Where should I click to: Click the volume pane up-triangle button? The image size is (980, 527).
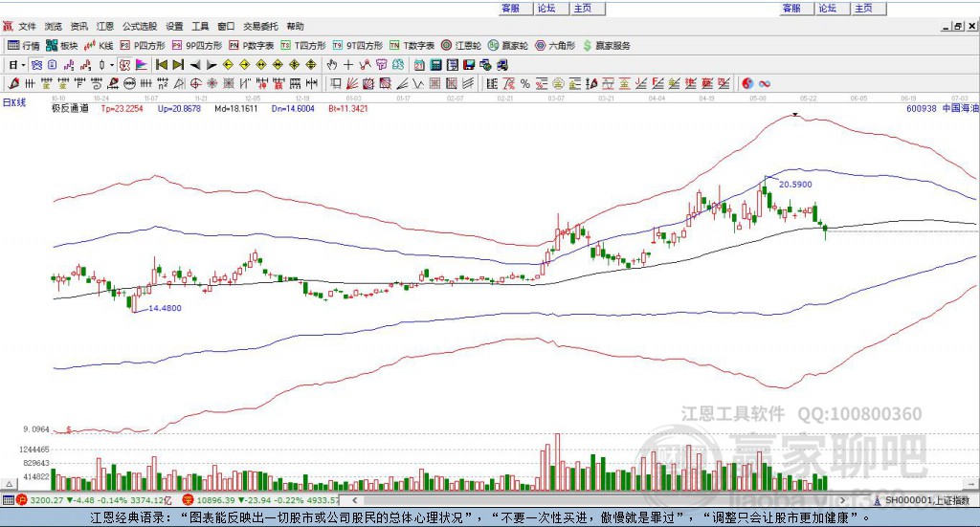[10, 484]
